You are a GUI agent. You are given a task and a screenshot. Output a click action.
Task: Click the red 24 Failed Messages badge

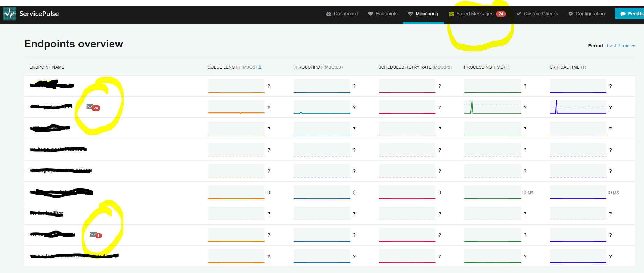501,14
